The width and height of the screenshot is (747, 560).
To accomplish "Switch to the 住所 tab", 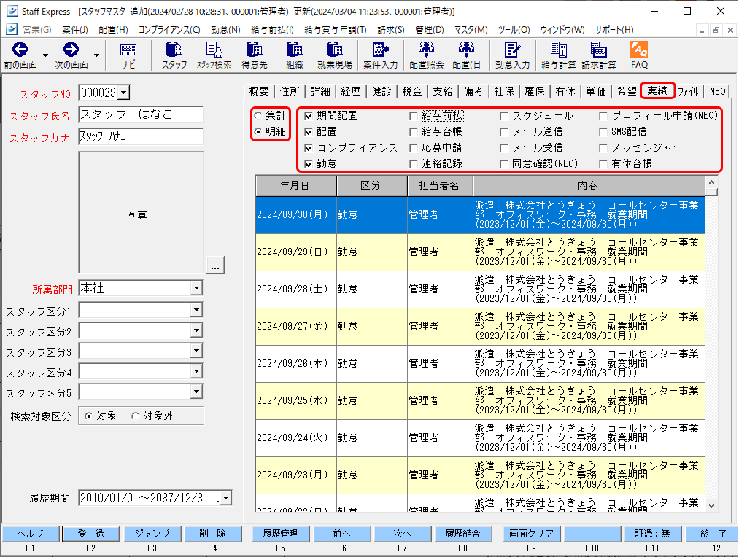I will [290, 91].
